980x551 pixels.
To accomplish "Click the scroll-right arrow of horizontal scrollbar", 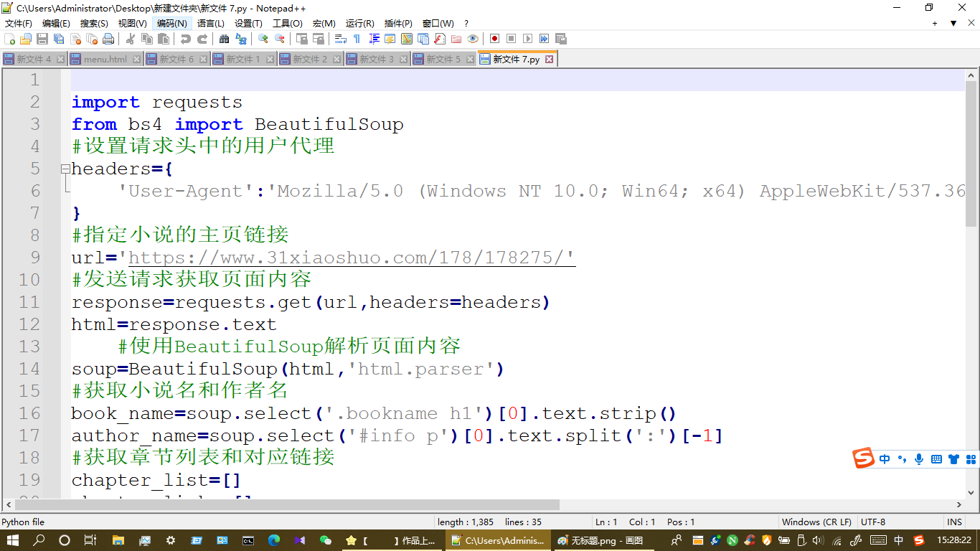I will point(959,505).
